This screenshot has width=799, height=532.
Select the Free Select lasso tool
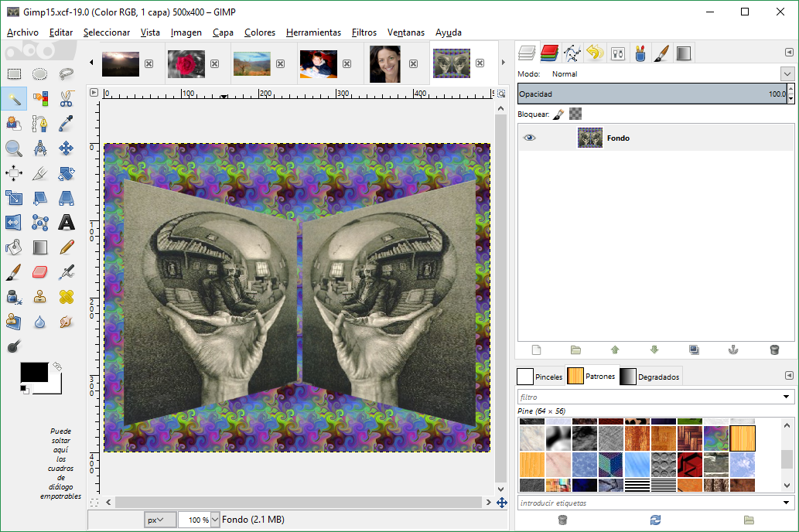coord(67,74)
